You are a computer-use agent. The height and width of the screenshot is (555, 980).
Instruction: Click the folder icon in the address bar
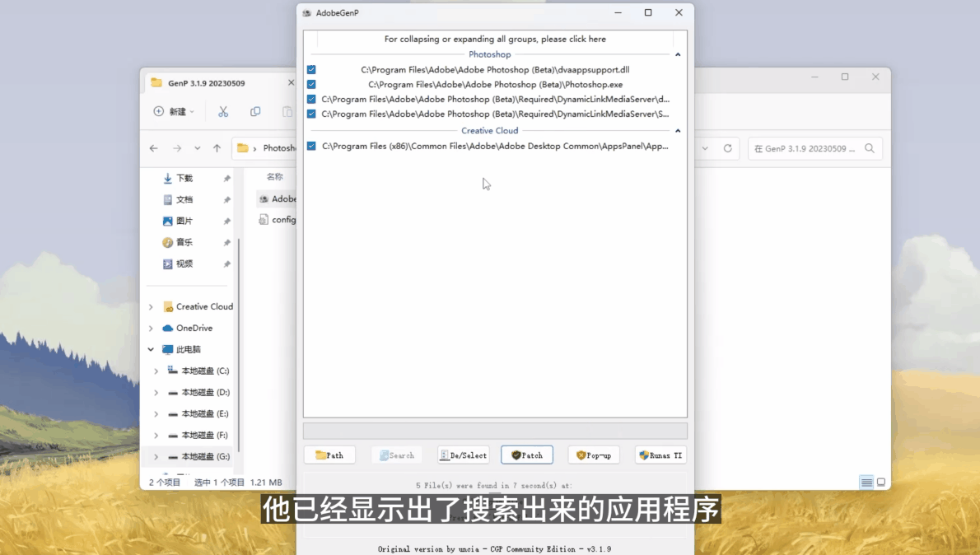(x=242, y=148)
